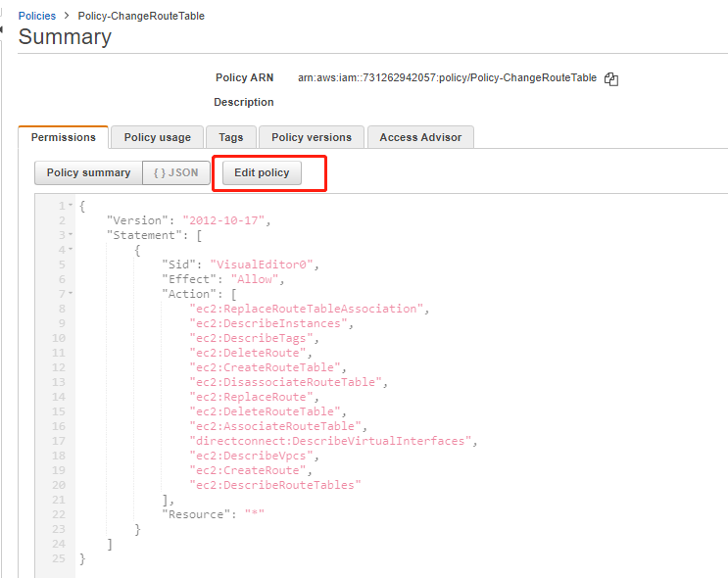Fold the statement object at line 4
The image size is (728, 578).
tap(71, 250)
